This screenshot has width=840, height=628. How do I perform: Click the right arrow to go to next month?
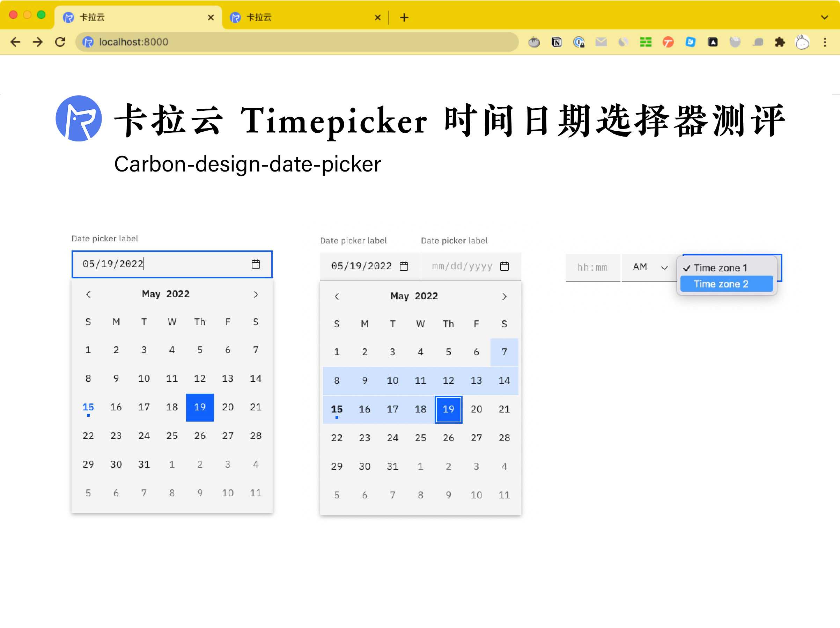[x=255, y=295]
